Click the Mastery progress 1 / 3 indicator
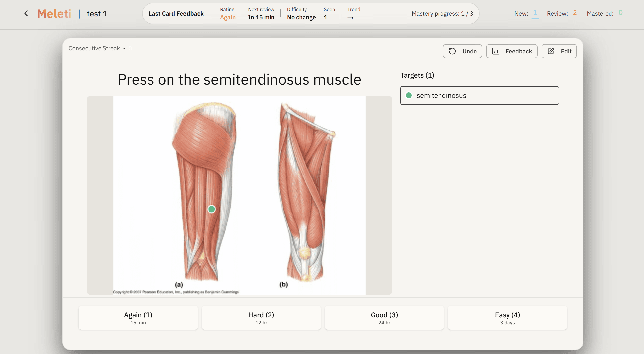The height and width of the screenshot is (354, 644). 442,13
